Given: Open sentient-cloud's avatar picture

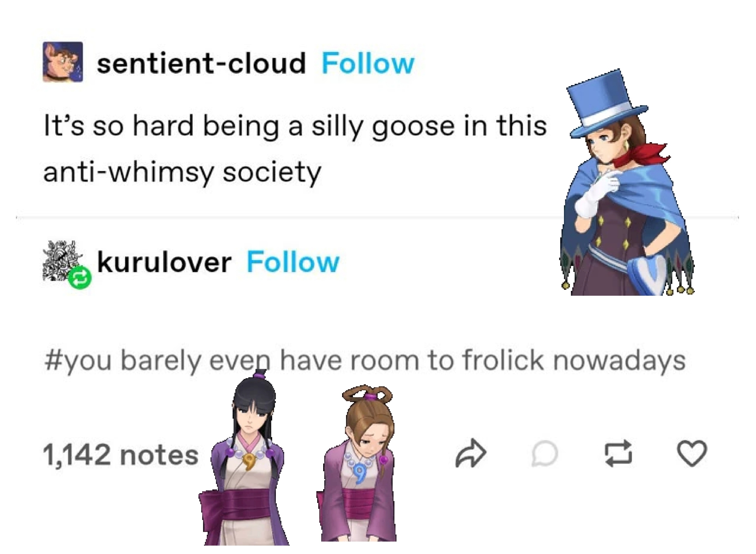Looking at the screenshot, I should [63, 62].
